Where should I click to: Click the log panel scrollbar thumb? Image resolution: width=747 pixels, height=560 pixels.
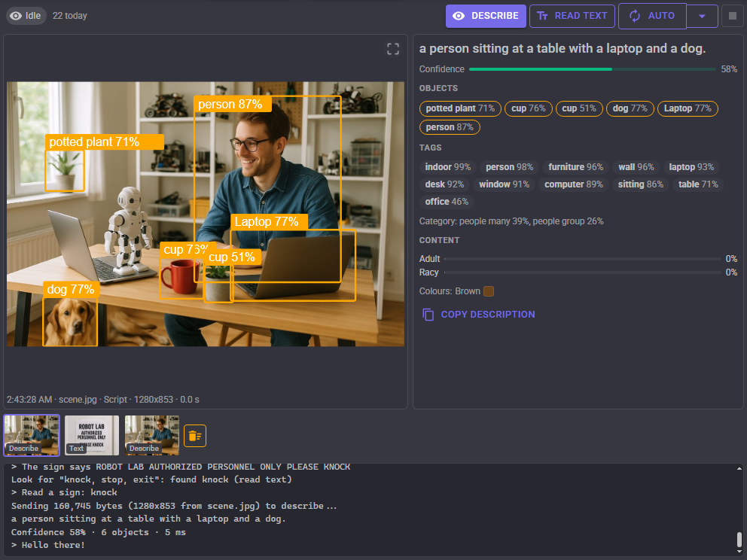(x=739, y=540)
